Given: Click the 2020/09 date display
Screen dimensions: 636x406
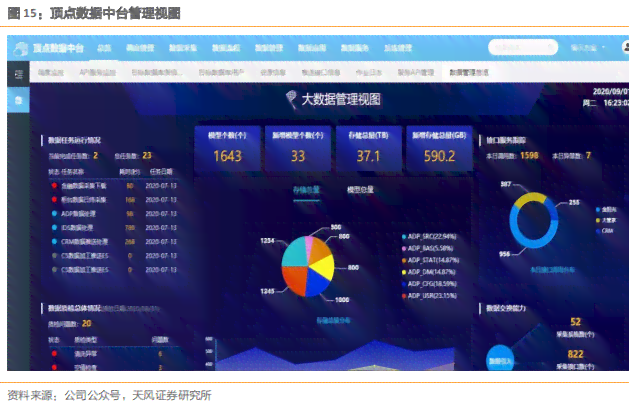Looking at the screenshot, I should point(610,91).
